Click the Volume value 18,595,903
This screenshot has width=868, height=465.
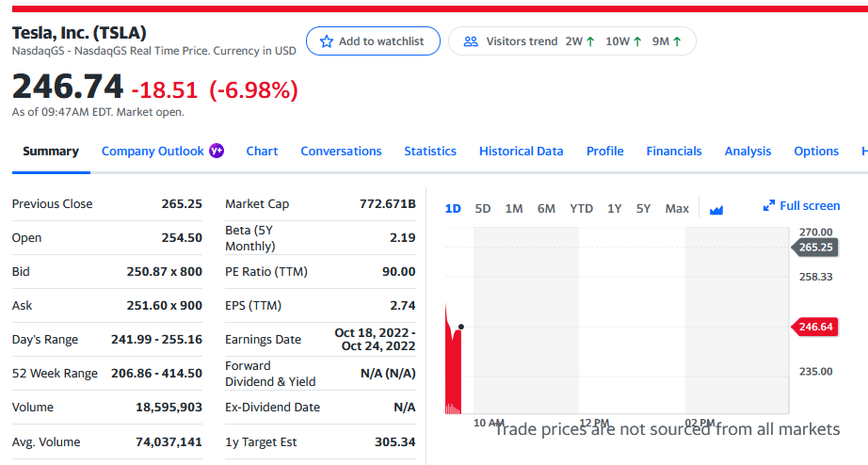point(169,408)
